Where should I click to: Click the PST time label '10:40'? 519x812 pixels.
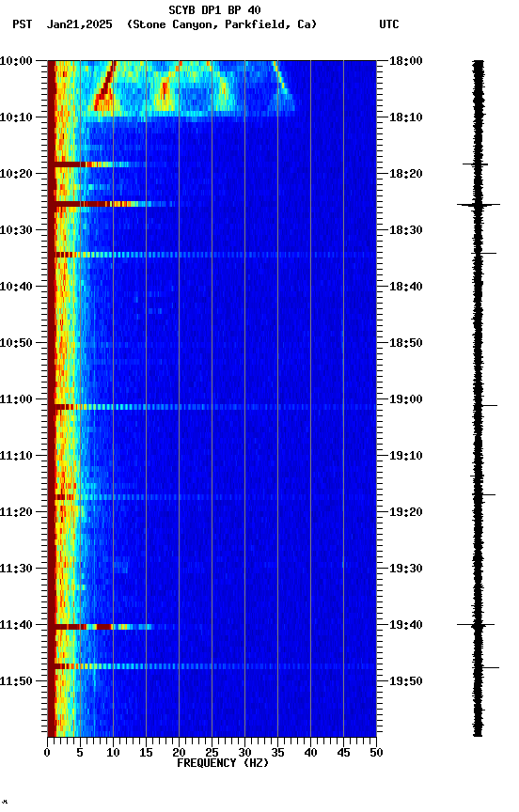(16, 287)
